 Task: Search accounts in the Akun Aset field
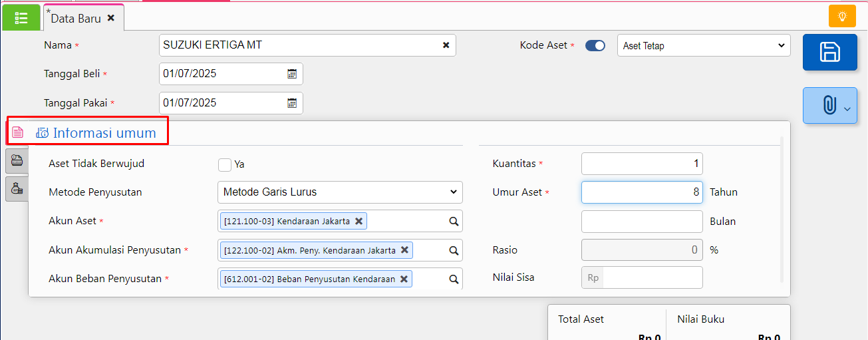coord(454,222)
